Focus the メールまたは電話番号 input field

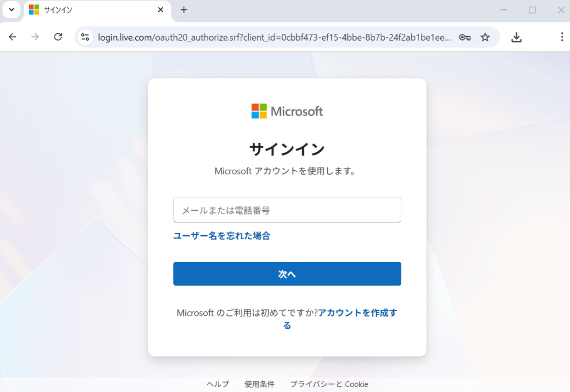[287, 210]
